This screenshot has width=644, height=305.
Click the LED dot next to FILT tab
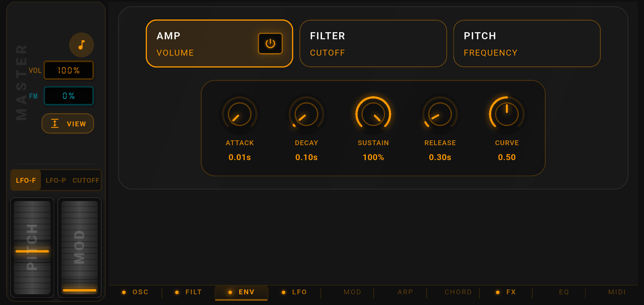177,292
